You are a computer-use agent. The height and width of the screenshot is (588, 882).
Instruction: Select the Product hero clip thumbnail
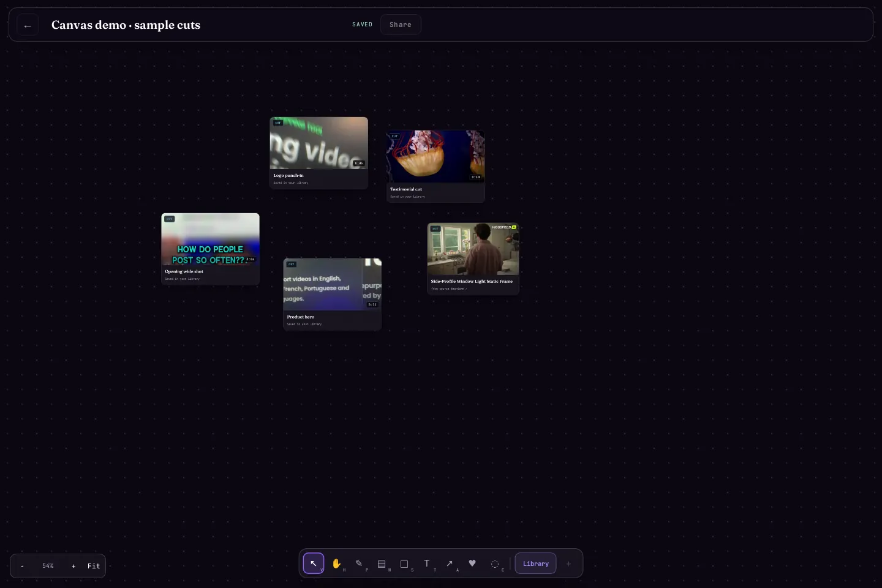pos(333,284)
